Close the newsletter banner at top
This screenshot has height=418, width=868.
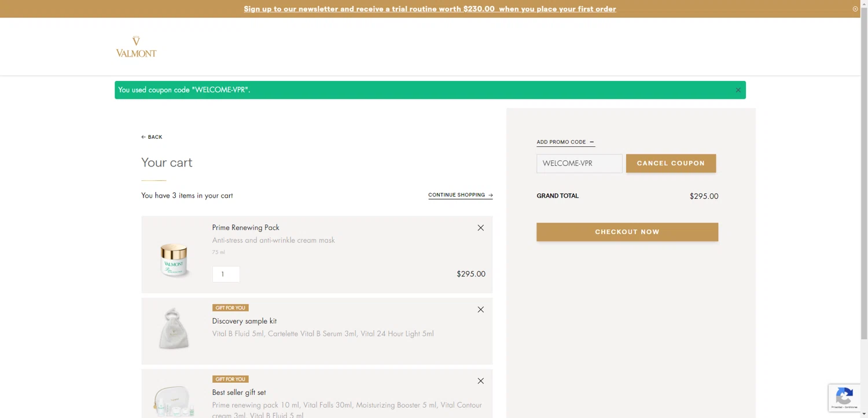(855, 9)
